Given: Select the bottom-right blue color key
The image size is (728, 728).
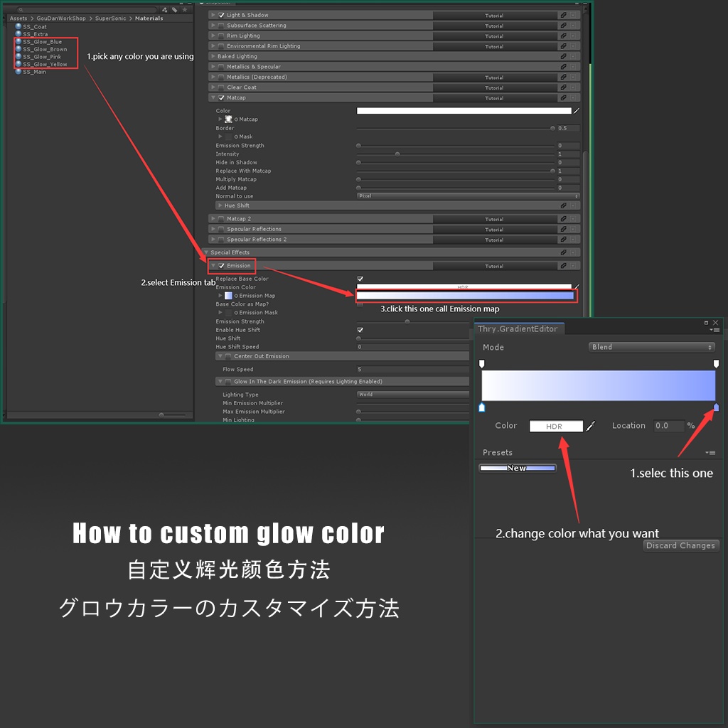Looking at the screenshot, I should [716, 407].
